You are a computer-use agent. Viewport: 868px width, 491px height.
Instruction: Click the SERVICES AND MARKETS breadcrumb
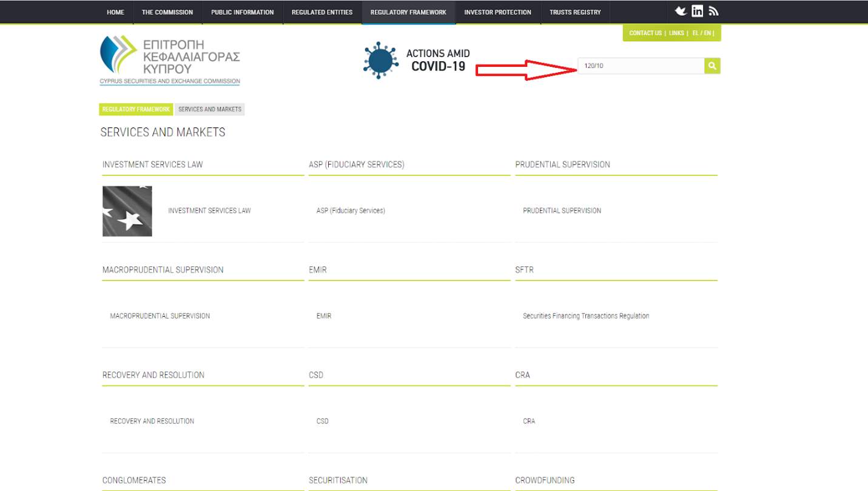coord(210,109)
